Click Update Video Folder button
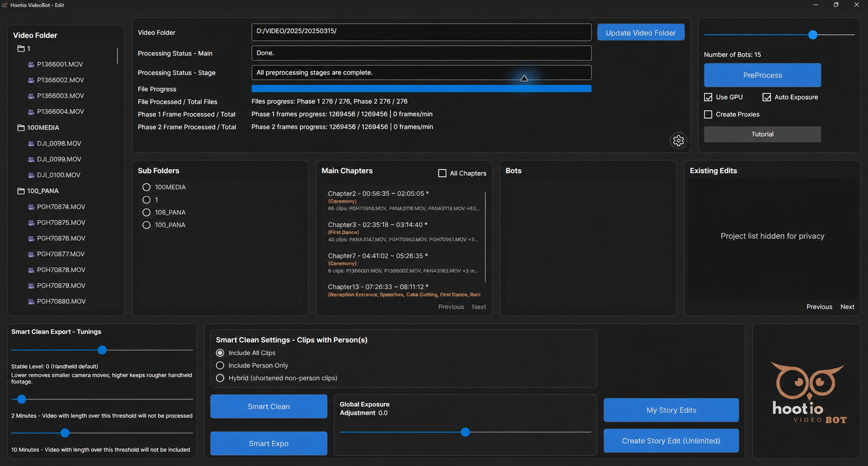The image size is (868, 466). [x=641, y=32]
